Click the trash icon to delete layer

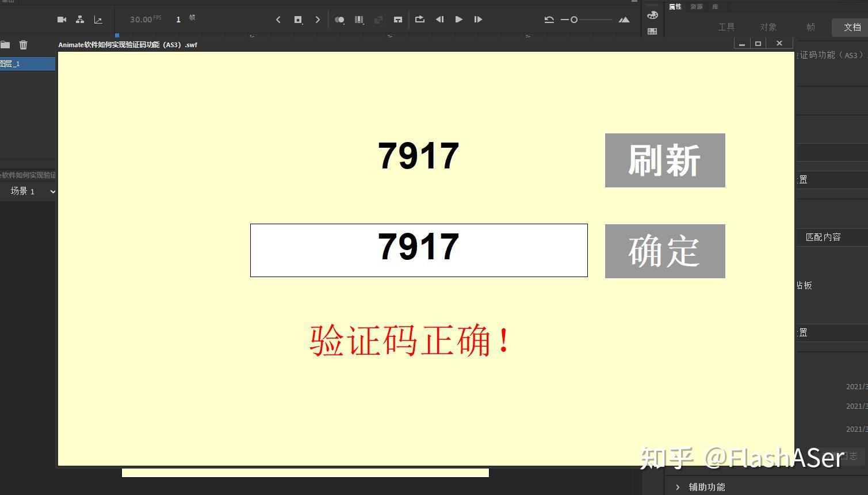coord(23,44)
